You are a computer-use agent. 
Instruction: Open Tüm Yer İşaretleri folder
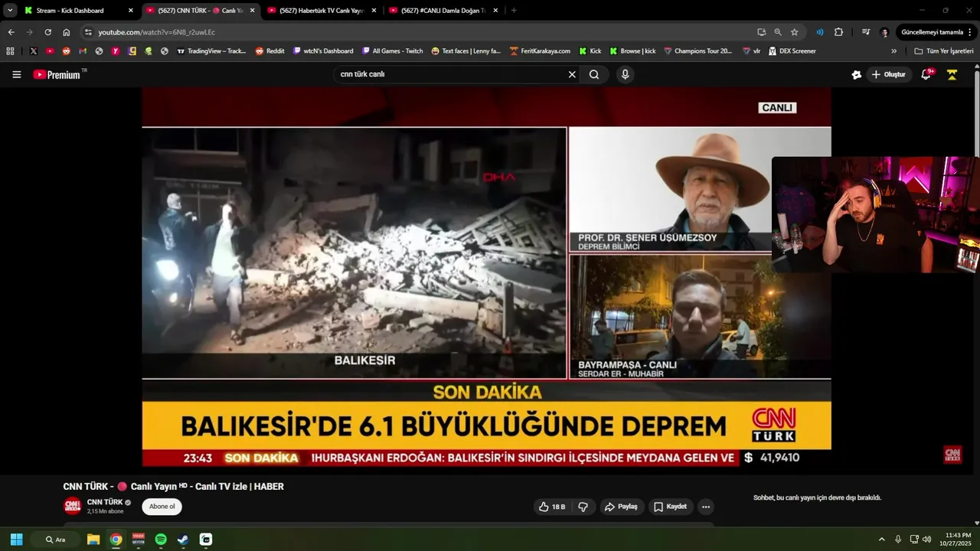944,51
